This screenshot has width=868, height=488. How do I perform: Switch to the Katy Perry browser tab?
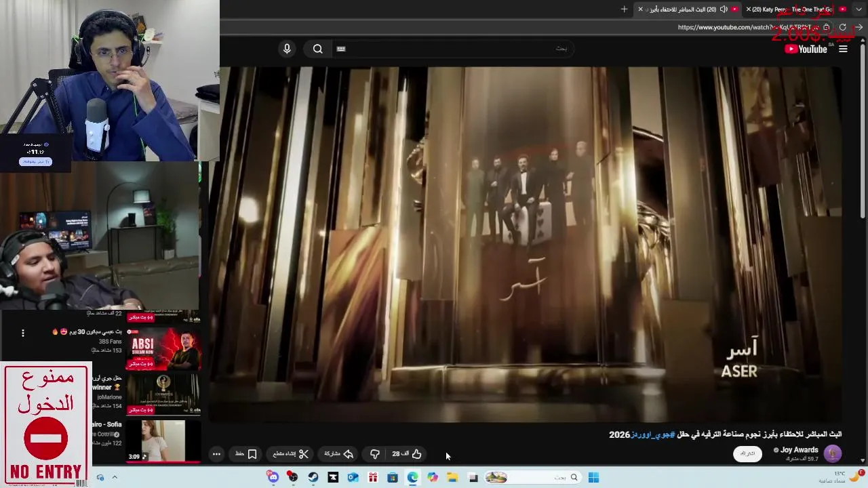(x=797, y=9)
